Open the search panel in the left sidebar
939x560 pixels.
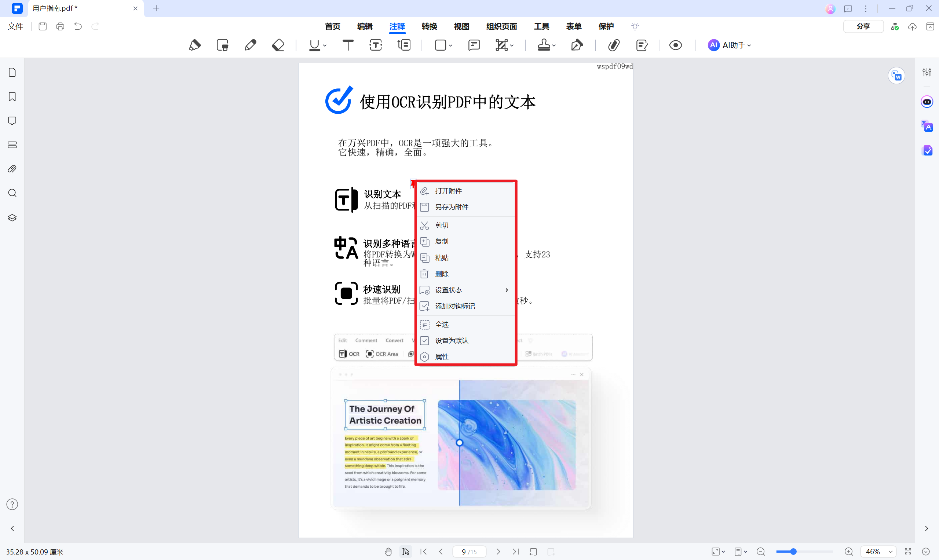(12, 193)
